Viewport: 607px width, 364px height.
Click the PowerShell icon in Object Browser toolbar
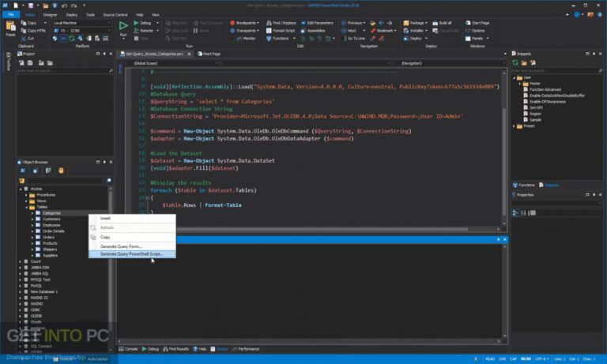(x=23, y=171)
